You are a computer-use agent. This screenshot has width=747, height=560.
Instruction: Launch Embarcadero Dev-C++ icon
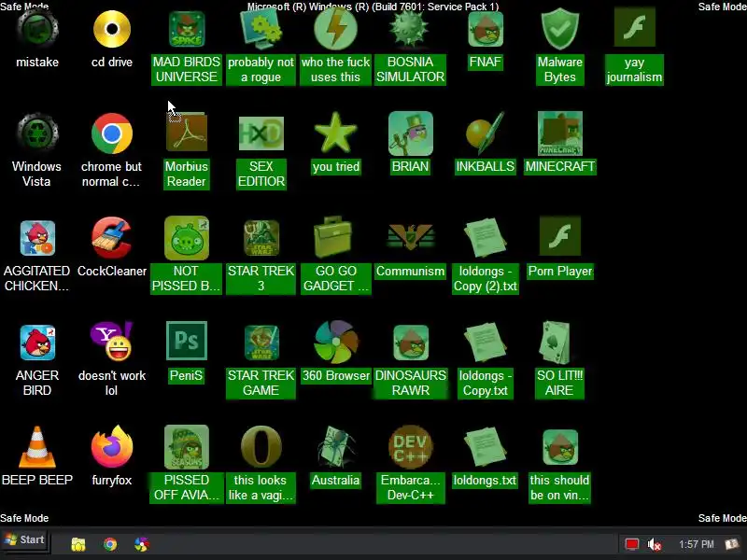point(410,447)
